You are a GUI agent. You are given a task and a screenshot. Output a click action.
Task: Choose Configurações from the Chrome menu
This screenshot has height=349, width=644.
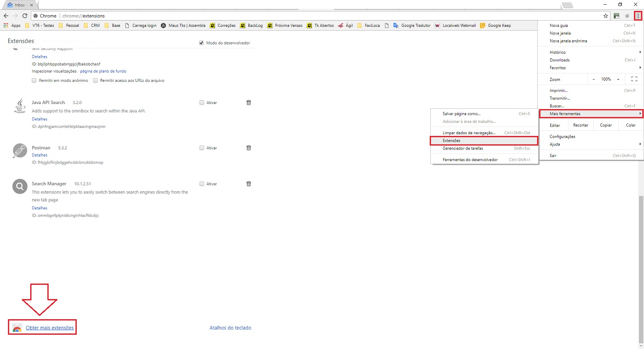pyautogui.click(x=562, y=137)
